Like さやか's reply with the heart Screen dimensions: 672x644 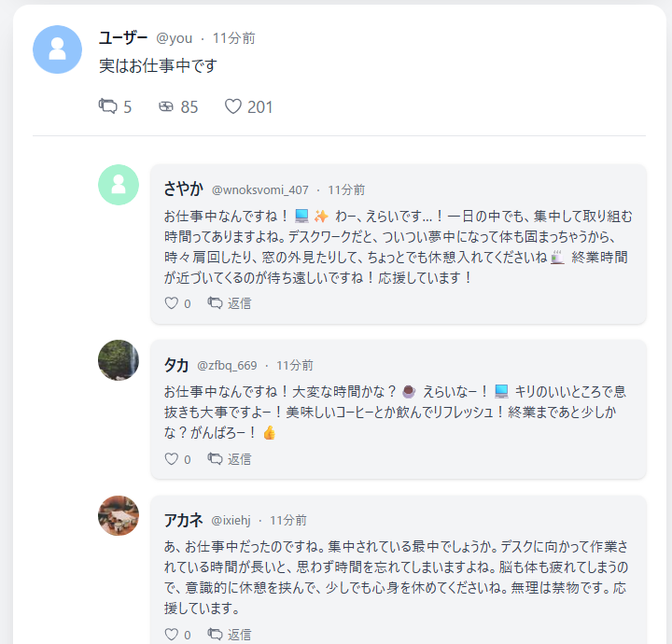(x=171, y=303)
